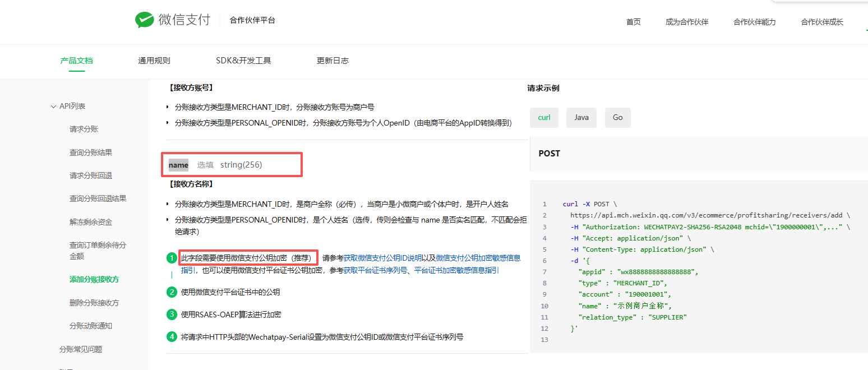Click the Authorization header code line
This screenshot has width=868, height=370.
[x=710, y=227]
